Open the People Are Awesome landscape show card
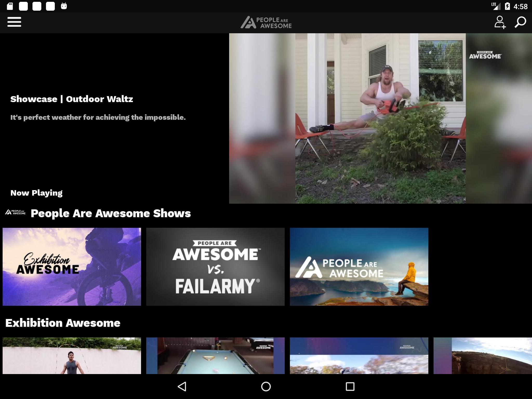 359,267
